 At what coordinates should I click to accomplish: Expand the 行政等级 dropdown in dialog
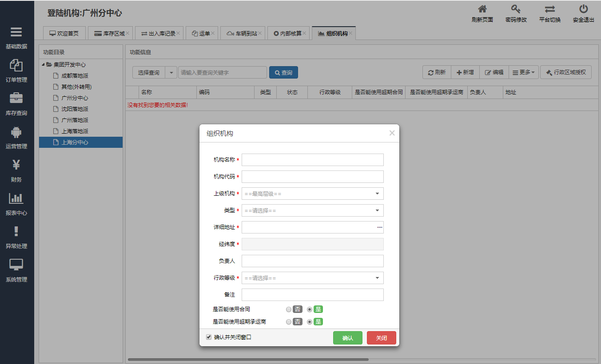click(312, 278)
